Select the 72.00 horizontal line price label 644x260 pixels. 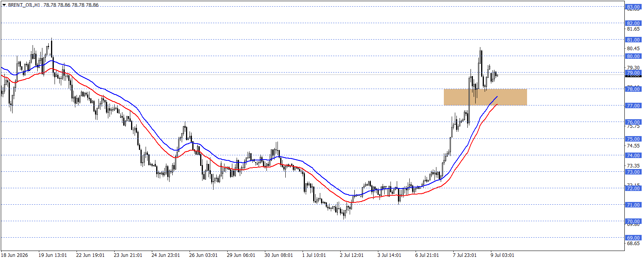click(x=633, y=188)
